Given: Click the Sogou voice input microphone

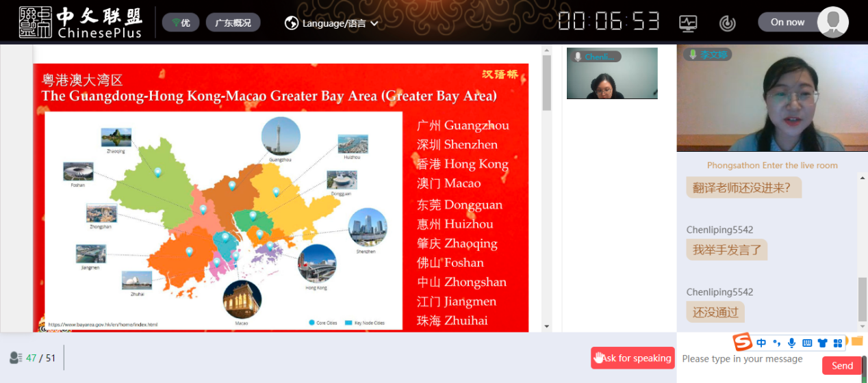Looking at the screenshot, I should tap(792, 343).
